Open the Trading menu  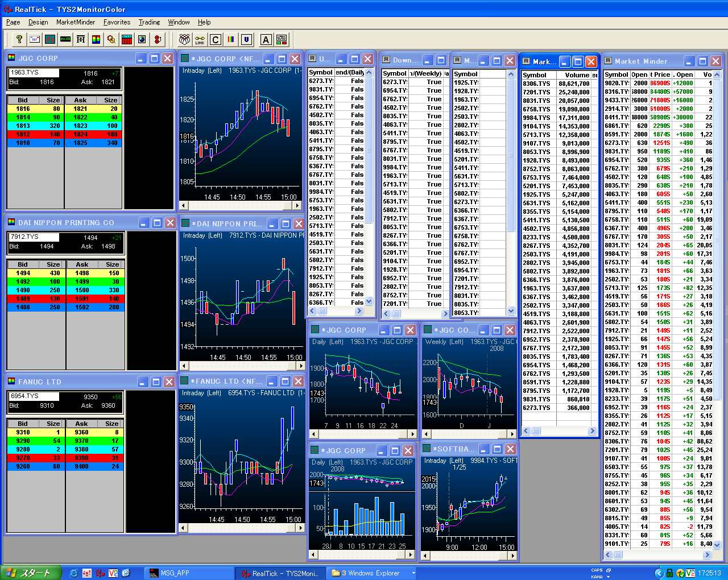pos(149,22)
